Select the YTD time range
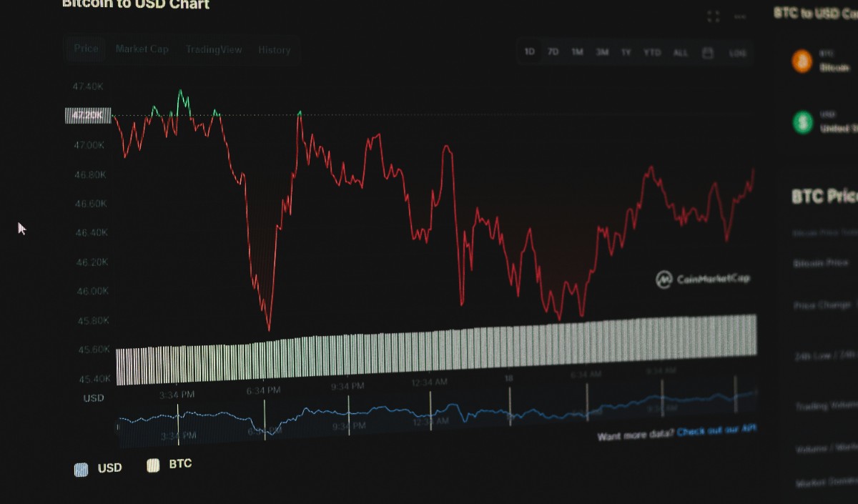This screenshot has height=504, width=858. point(652,52)
